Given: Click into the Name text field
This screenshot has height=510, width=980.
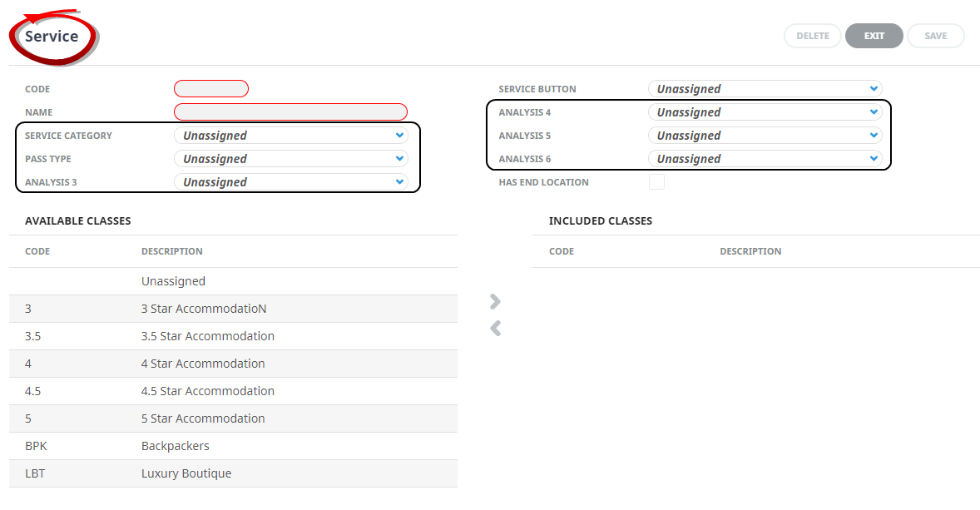Looking at the screenshot, I should 290,112.
